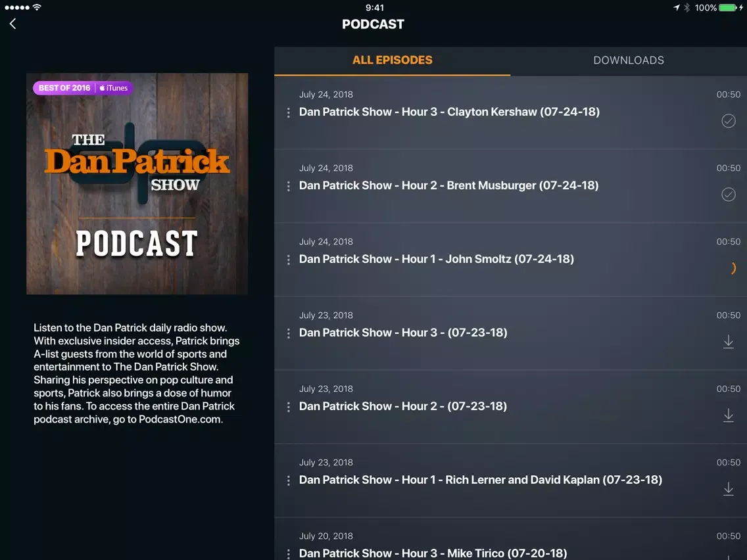The width and height of the screenshot is (747, 560).
Task: Tap battery indicator in status bar
Action: coord(727,8)
